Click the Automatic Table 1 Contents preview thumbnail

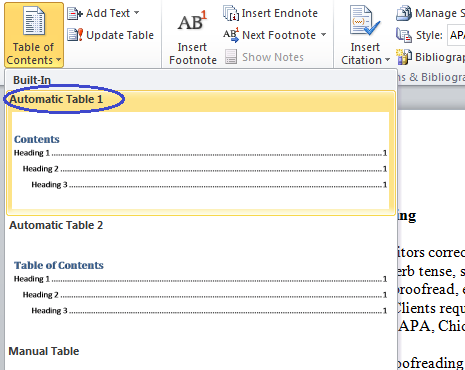click(x=201, y=161)
